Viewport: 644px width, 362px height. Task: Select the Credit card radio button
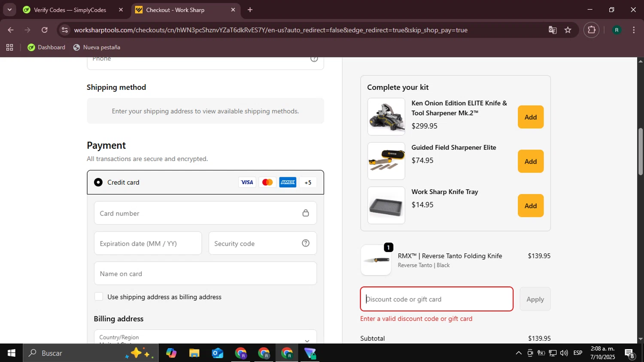pos(98,182)
